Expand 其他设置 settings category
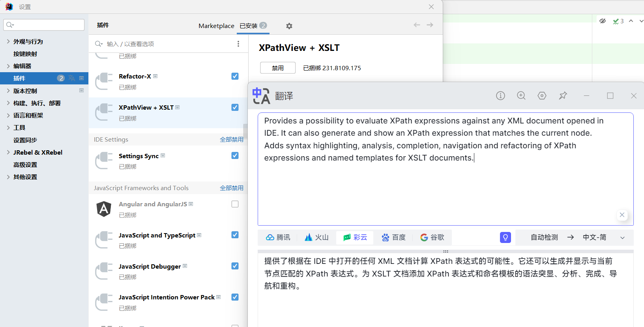This screenshot has width=644, height=327. pos(8,177)
